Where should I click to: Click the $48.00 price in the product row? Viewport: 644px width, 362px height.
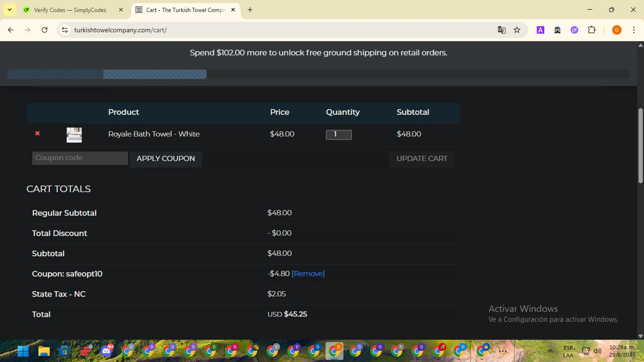tap(282, 134)
